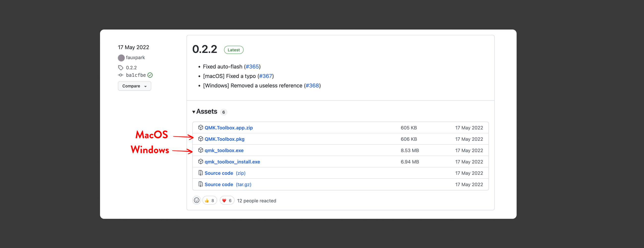Click the package icon beside QMK.Toolbox.app.zip
This screenshot has height=248, width=644.
(x=200, y=128)
